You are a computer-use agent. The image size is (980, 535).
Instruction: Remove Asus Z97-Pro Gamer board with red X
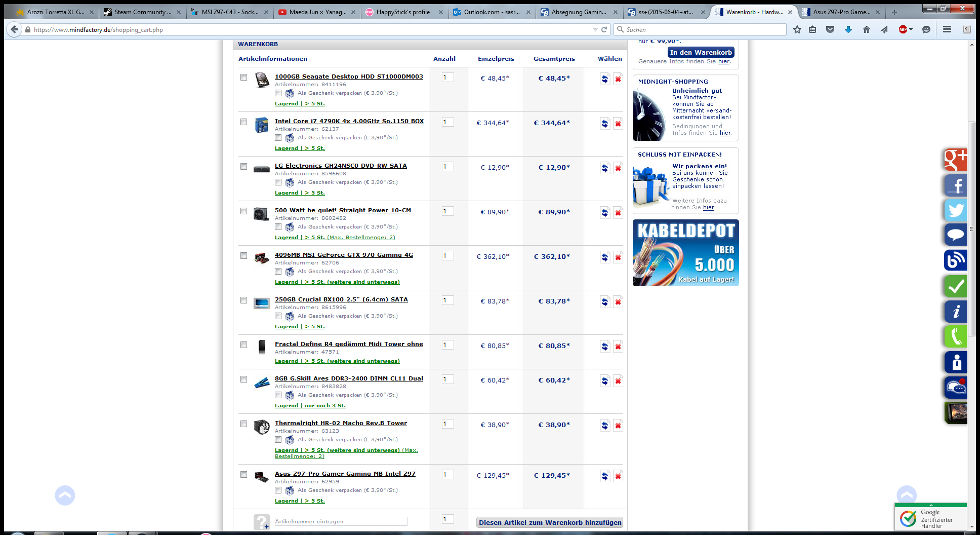point(618,476)
